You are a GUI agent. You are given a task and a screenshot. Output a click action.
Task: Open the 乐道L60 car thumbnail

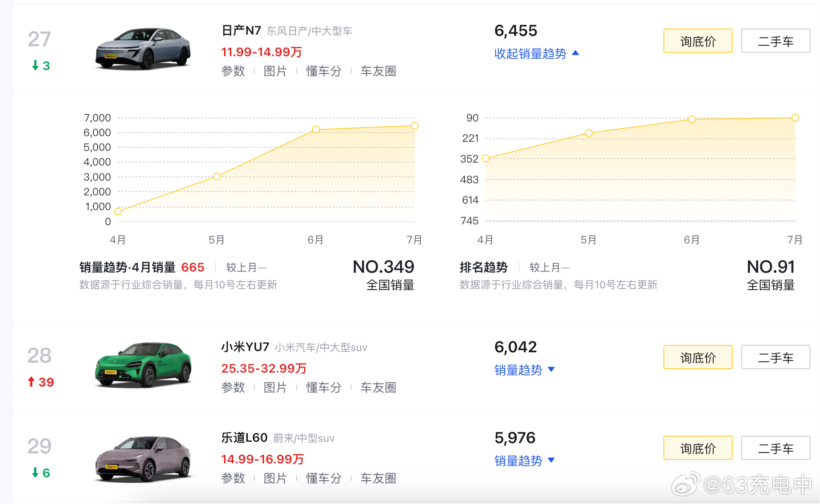143,459
